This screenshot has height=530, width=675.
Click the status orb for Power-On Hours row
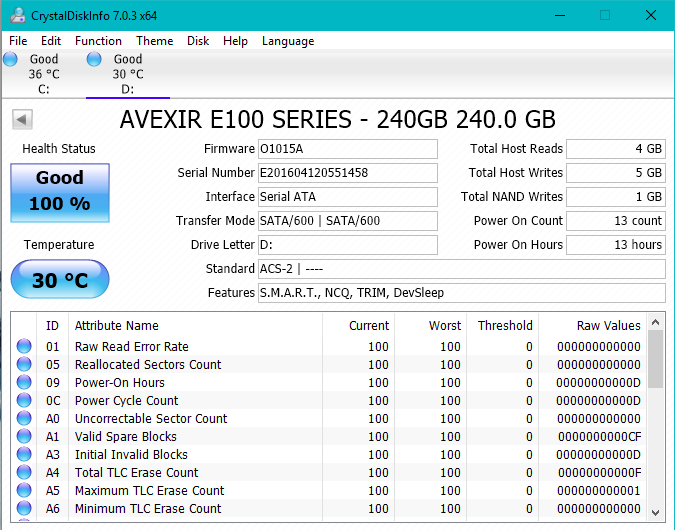pyautogui.click(x=24, y=382)
